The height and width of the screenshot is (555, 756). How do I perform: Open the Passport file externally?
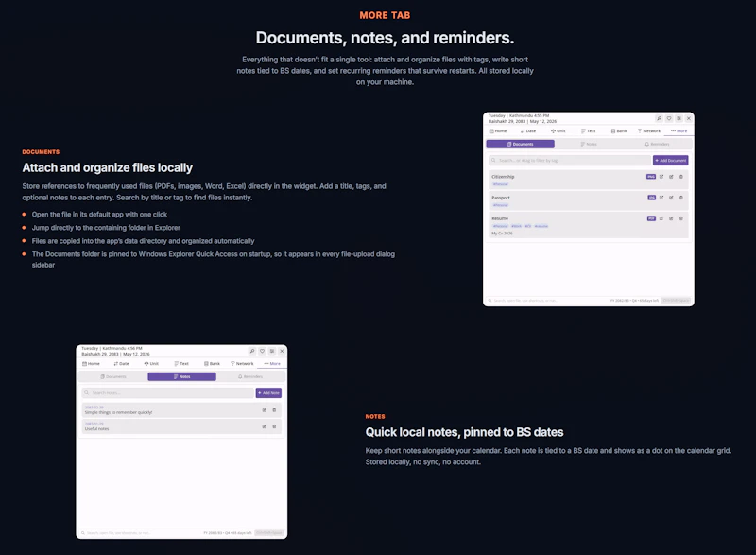click(661, 198)
